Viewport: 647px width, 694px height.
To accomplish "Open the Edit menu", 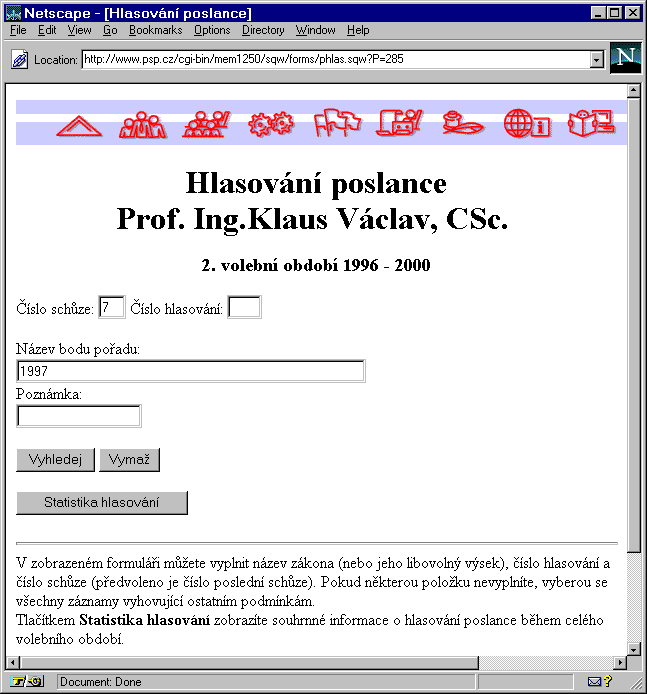I will 47,30.
